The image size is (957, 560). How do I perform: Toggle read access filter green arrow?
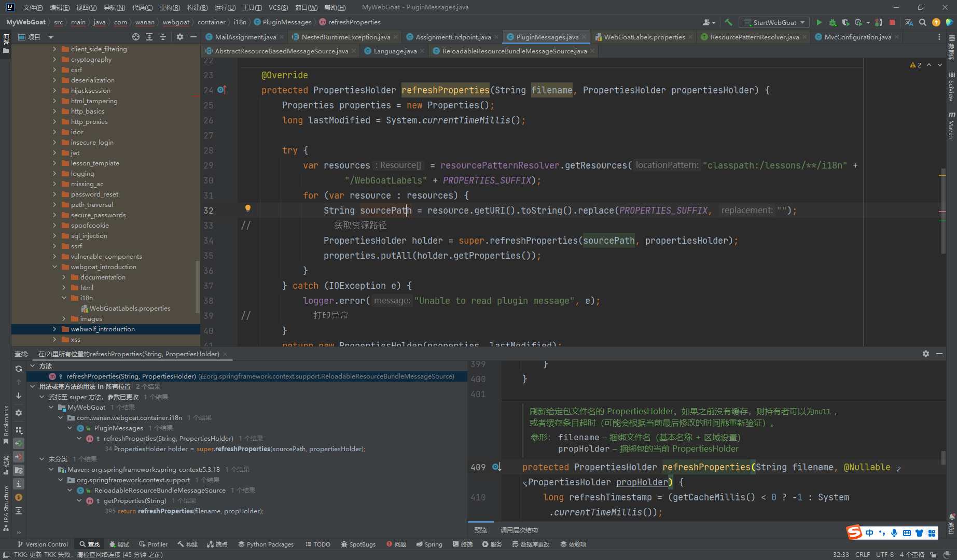click(19, 443)
